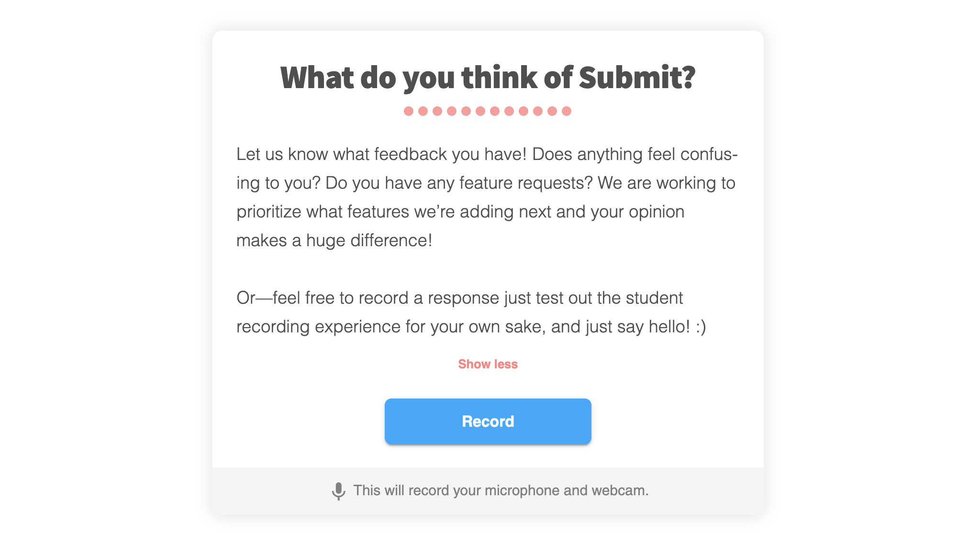The image size is (980, 546).
Task: Click the 'What do you think of Submit?' heading
Action: coord(488,78)
